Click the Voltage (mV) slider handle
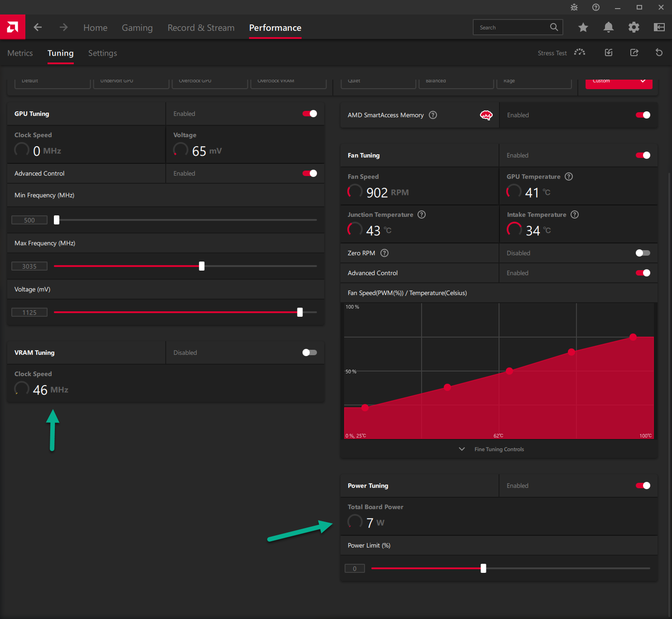The width and height of the screenshot is (672, 619). [300, 312]
